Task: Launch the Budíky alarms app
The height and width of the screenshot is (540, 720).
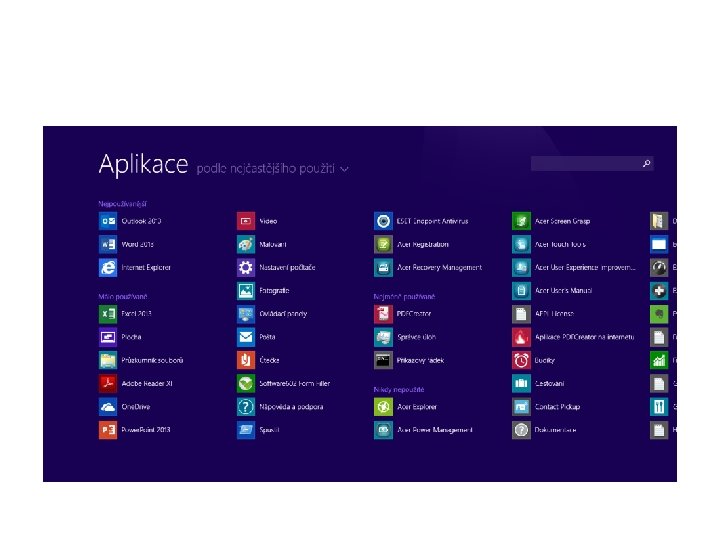Action: (534, 360)
